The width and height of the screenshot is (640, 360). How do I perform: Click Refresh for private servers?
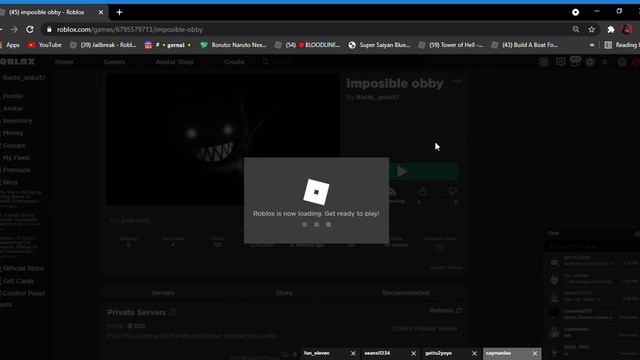click(445, 311)
